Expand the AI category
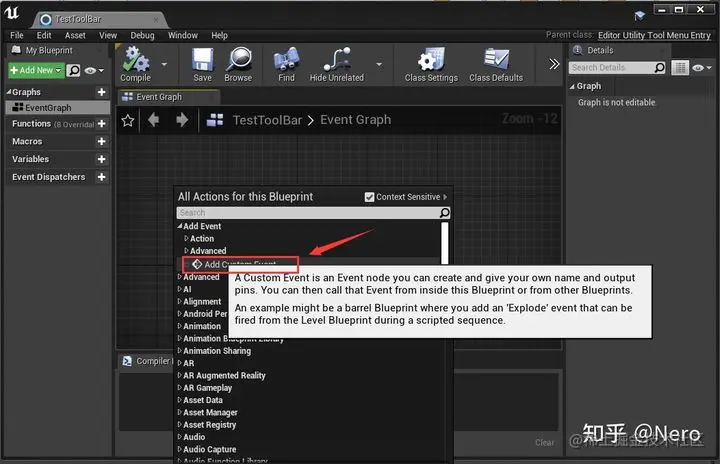 pyautogui.click(x=180, y=289)
